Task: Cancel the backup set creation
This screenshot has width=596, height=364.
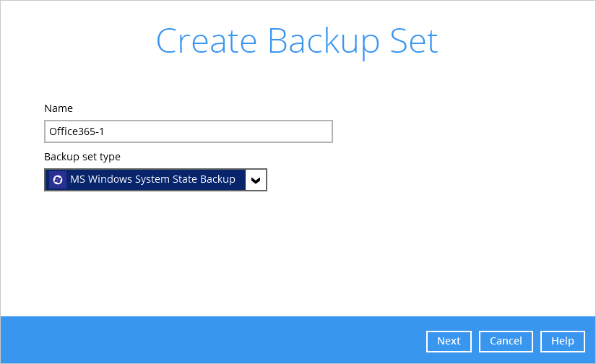Action: coord(506,341)
